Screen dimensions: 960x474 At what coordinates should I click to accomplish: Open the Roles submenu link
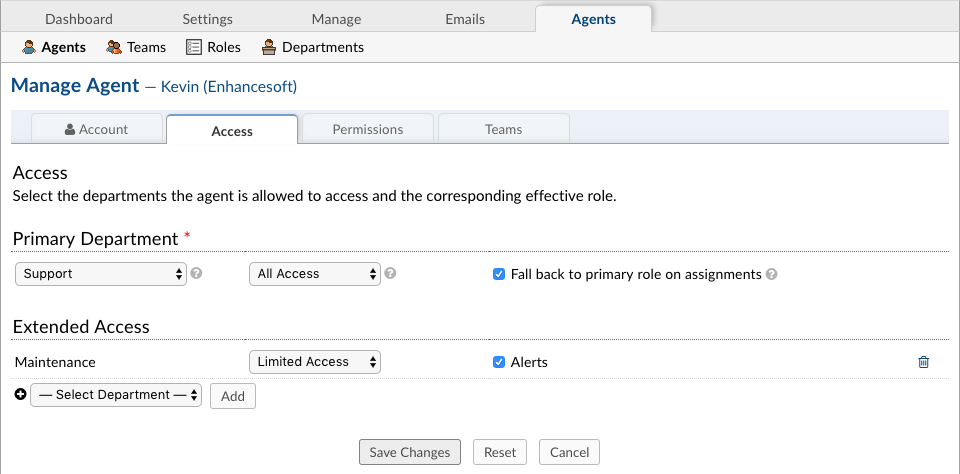pyautogui.click(x=223, y=47)
